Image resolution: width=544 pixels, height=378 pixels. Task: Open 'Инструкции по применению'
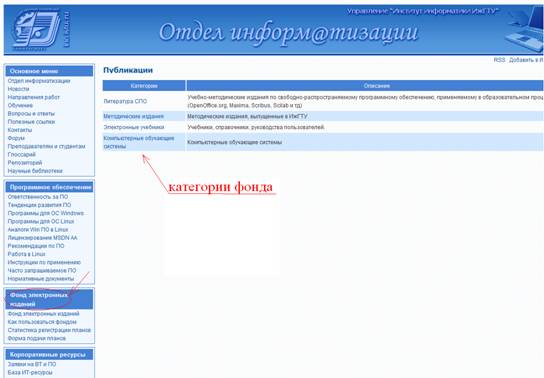44,262
